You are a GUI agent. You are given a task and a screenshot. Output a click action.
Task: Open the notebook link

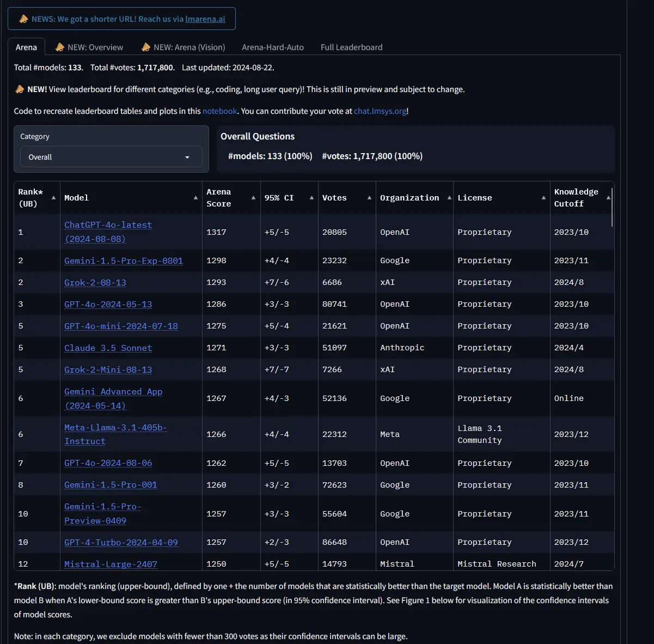tap(220, 111)
